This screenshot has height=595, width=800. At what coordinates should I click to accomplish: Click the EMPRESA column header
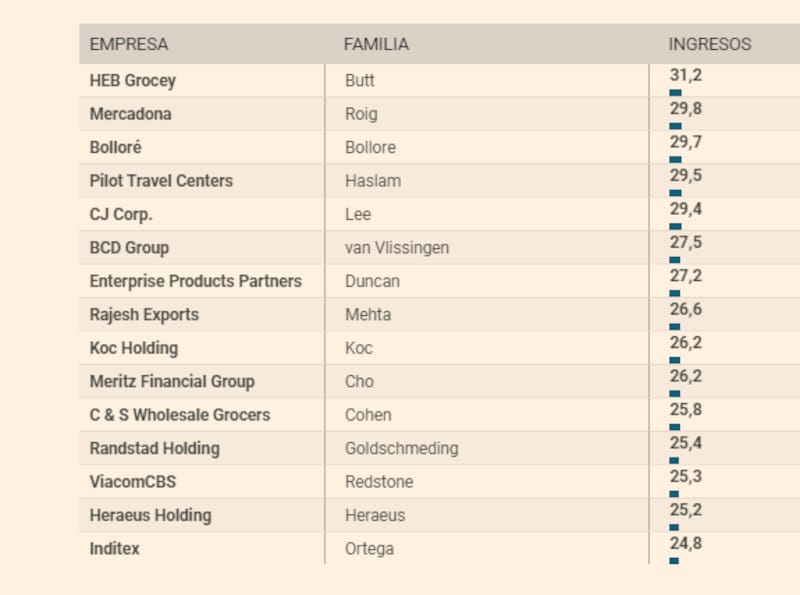[129, 44]
